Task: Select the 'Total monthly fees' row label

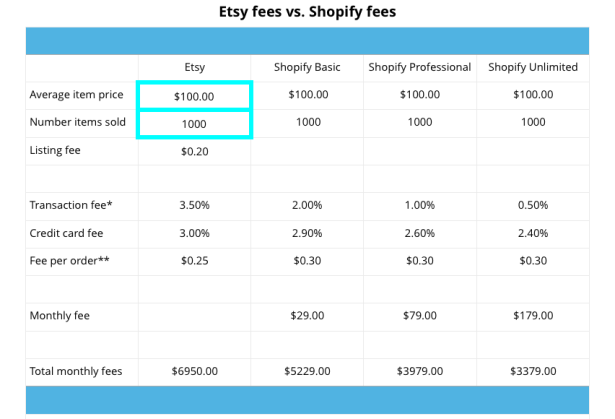Action: tap(76, 371)
